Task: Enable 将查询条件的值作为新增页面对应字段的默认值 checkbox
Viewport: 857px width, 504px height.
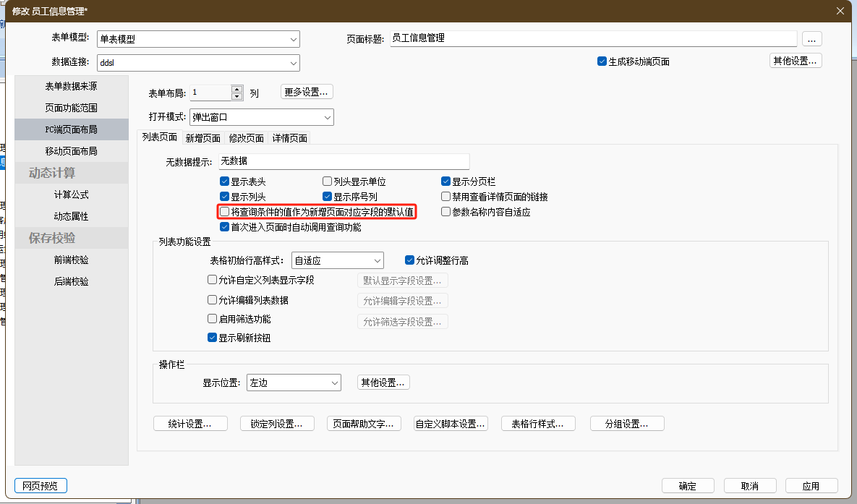Action: 225,212
